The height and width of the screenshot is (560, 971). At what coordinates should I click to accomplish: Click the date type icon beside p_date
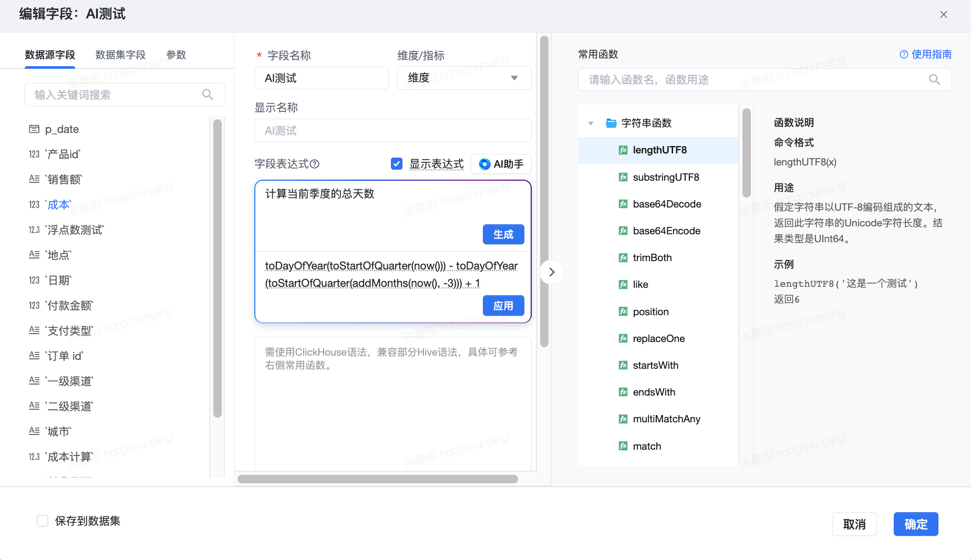point(34,129)
